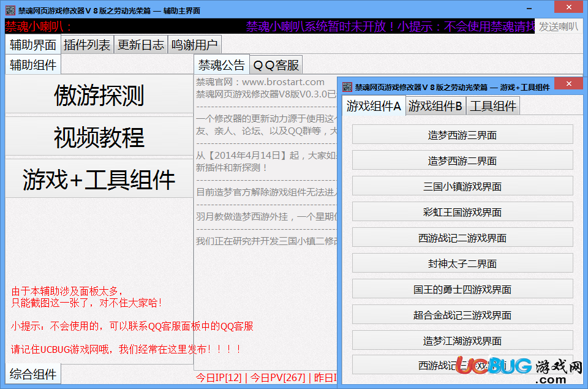Click the 今日PV[267] status text

(x=277, y=377)
